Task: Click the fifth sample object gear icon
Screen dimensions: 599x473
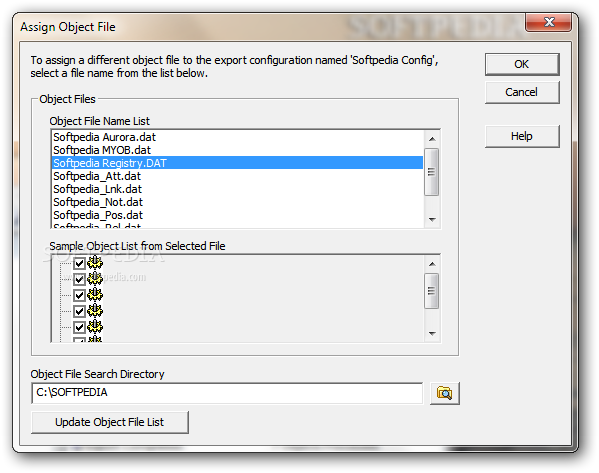Action: click(x=95, y=327)
